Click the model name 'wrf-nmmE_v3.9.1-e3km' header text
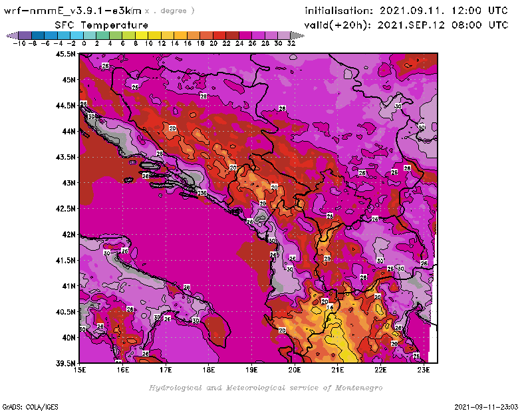 click(x=72, y=11)
